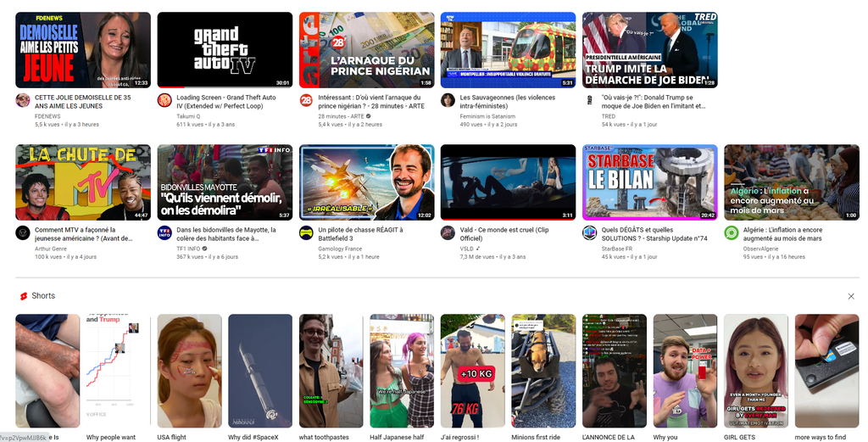Image resolution: width=868 pixels, height=442 pixels.
Task: Open the SpaceX rocket Shorts thumbnail
Action: (259, 371)
